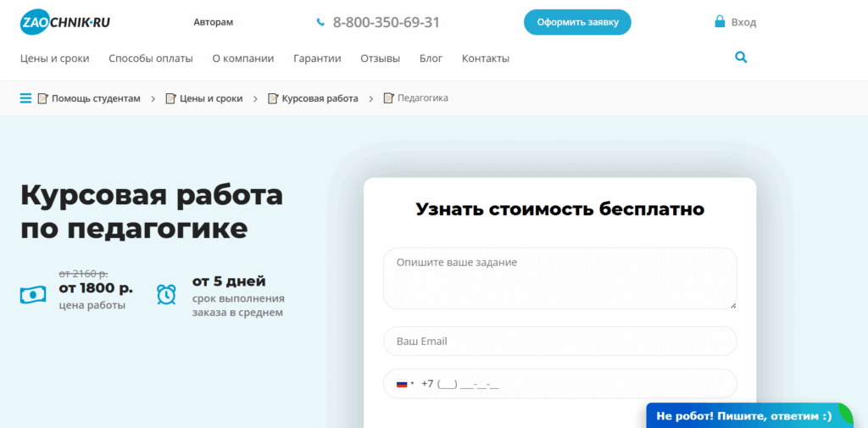Image resolution: width=868 pixels, height=428 pixels.
Task: Click the от 5 дней text
Action: (x=229, y=281)
